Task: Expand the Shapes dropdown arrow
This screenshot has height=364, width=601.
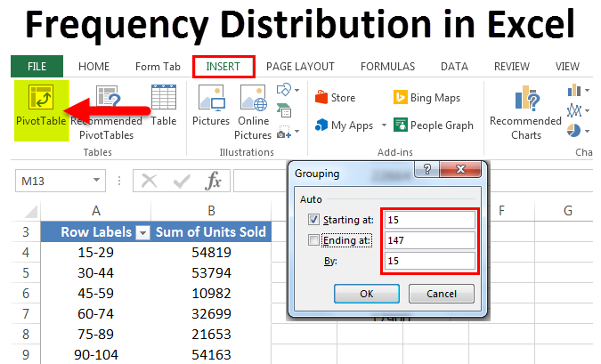Action: click(x=297, y=91)
